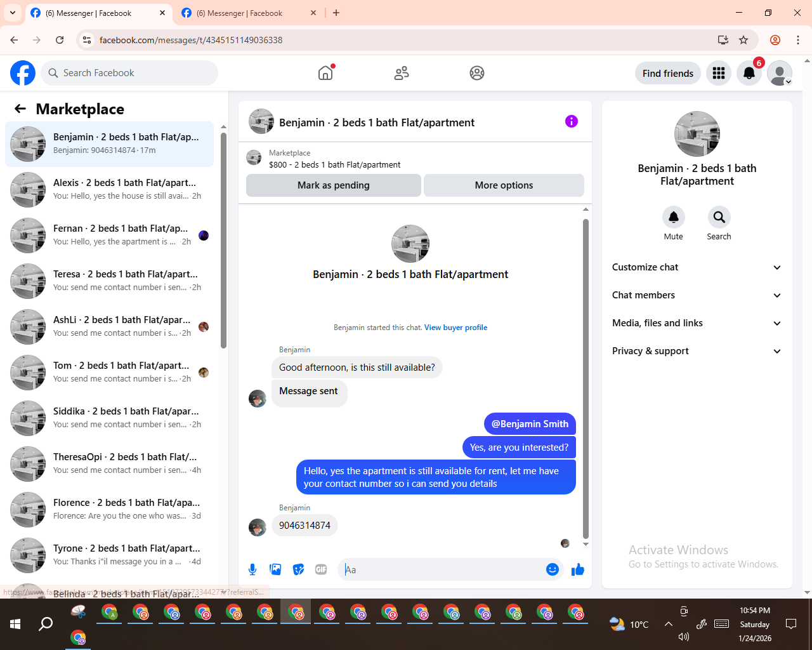Open the Tyrone conversation
812x650 pixels.
click(x=109, y=555)
